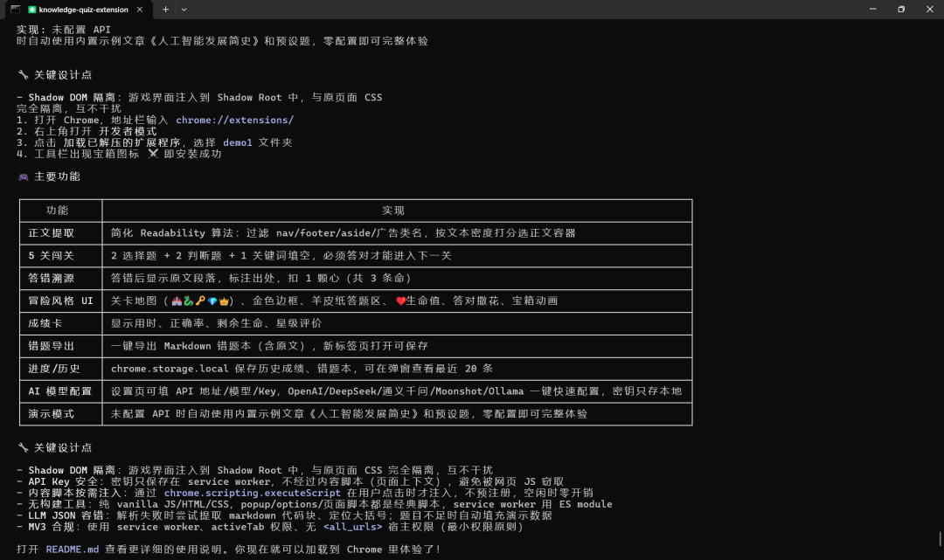
Task: Click the chrome.scripting.executeScript link
Action: pos(253,493)
